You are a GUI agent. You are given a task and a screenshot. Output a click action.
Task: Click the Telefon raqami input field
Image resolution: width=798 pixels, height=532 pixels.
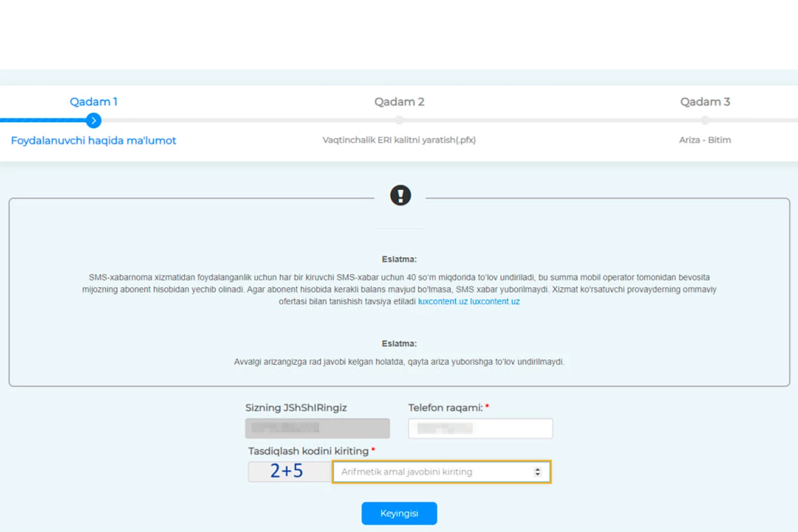(480, 428)
